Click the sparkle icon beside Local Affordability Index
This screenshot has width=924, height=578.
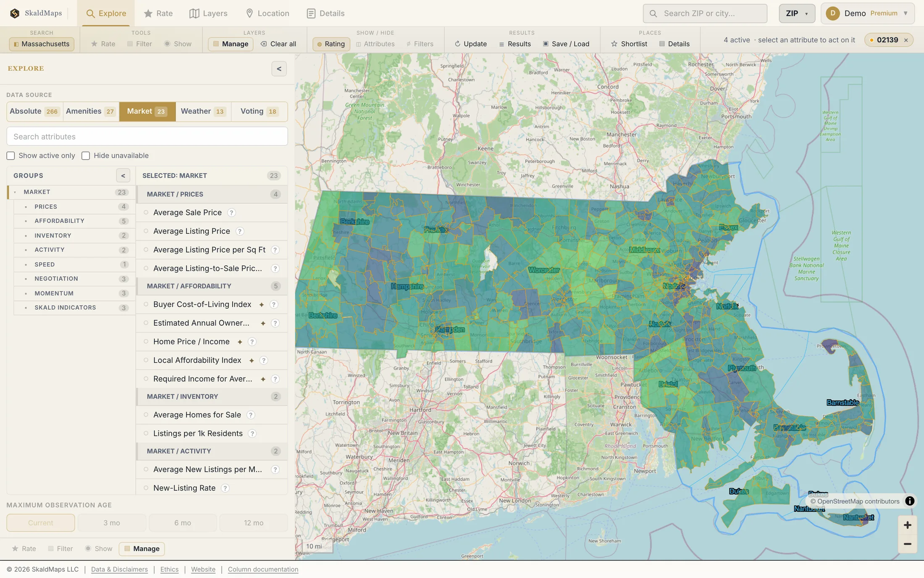[x=252, y=361]
